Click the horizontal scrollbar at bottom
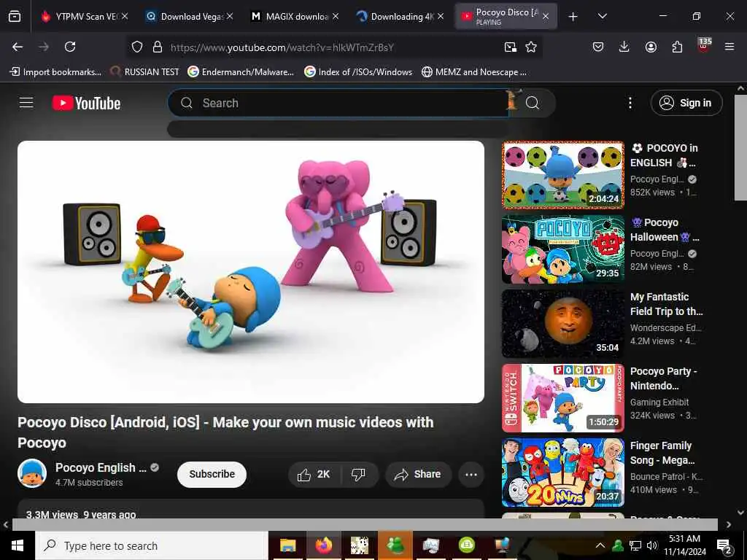Image resolution: width=747 pixels, height=560 pixels. pyautogui.click(x=365, y=524)
